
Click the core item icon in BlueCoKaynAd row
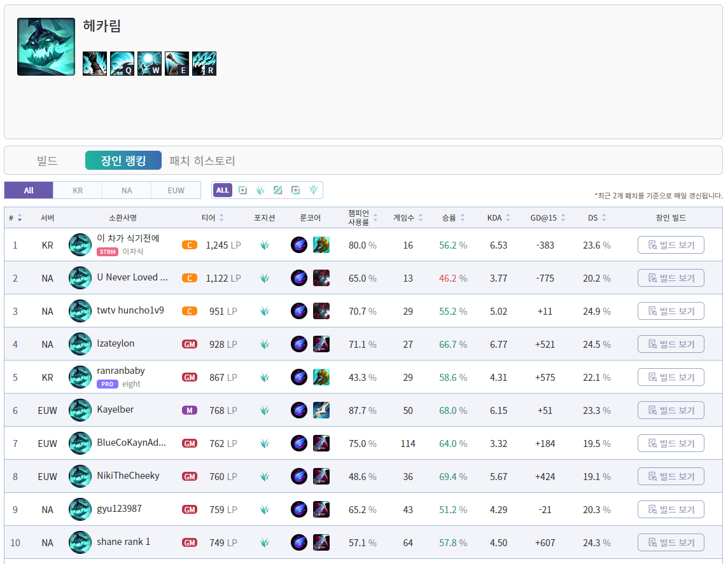click(321, 443)
